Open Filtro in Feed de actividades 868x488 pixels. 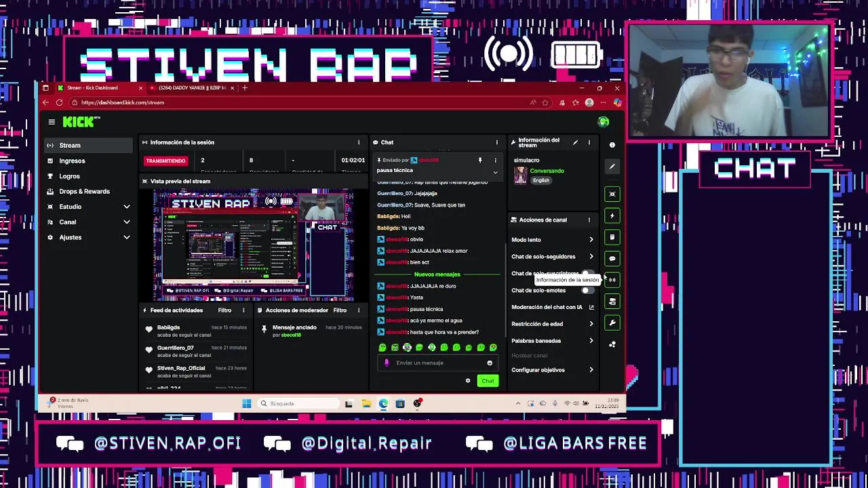pos(224,310)
